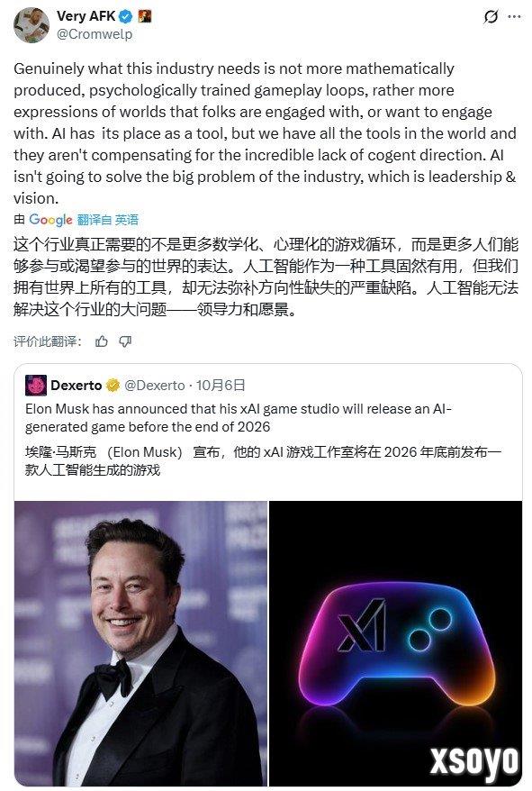Open Very AFK's profile avatar

click(x=32, y=25)
